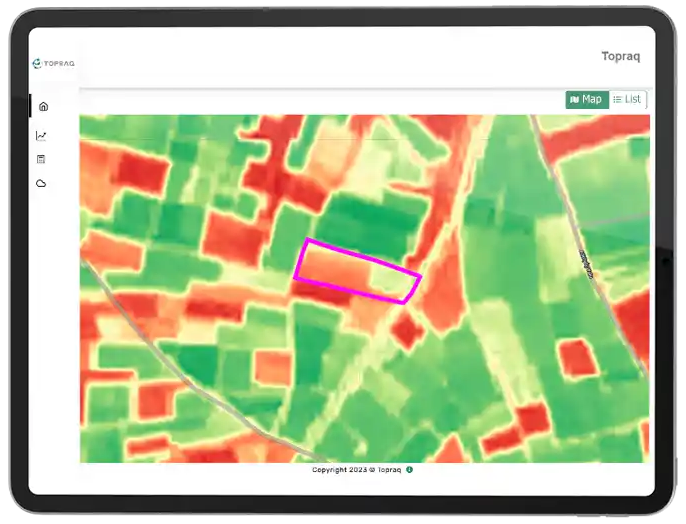Click the Copyright 2023 Topraq footer text

355,469
